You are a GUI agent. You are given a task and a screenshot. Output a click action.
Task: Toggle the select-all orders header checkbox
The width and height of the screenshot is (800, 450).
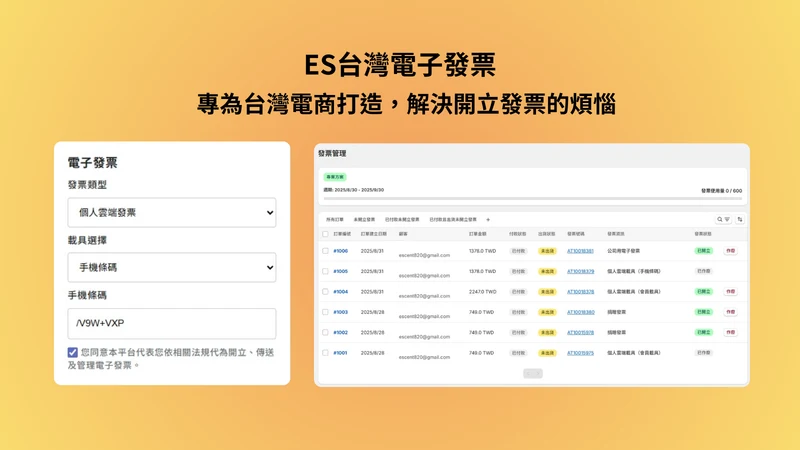tap(325, 234)
